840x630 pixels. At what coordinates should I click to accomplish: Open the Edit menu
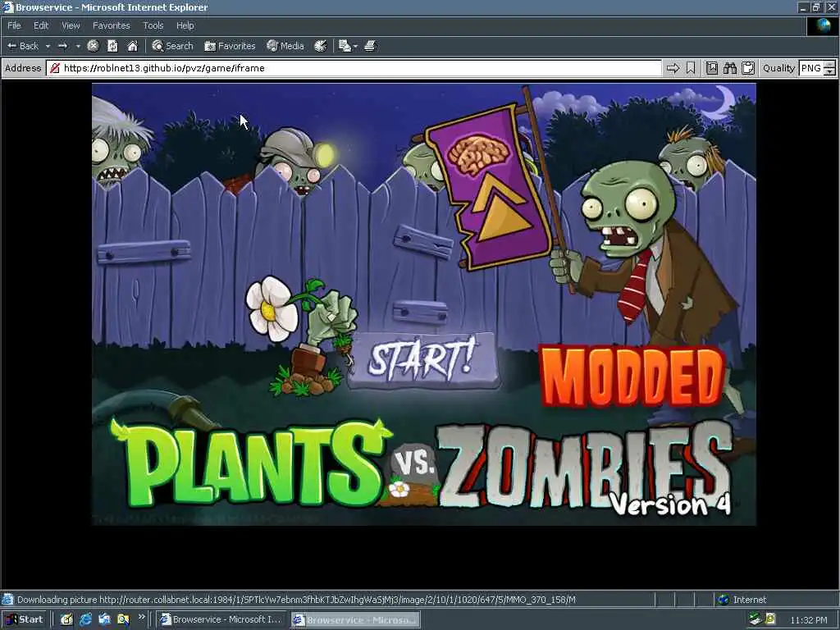[x=41, y=25]
